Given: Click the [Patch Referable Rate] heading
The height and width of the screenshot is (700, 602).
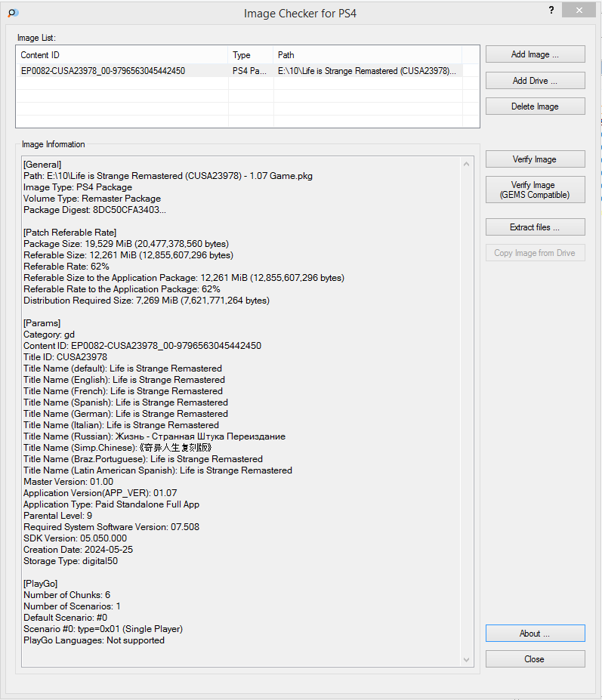Looking at the screenshot, I should click(69, 233).
